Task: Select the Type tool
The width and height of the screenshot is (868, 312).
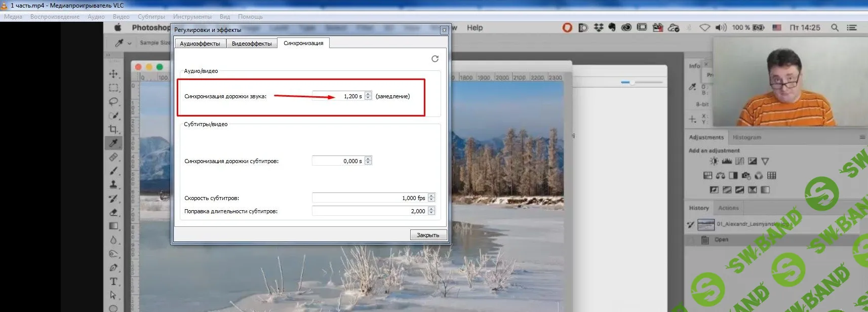Action: [113, 282]
